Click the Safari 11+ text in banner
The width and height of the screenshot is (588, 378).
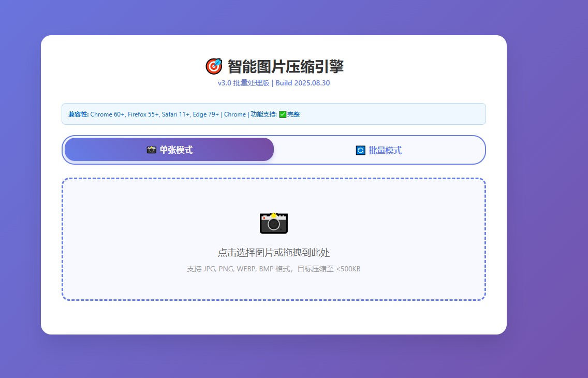tap(175, 114)
